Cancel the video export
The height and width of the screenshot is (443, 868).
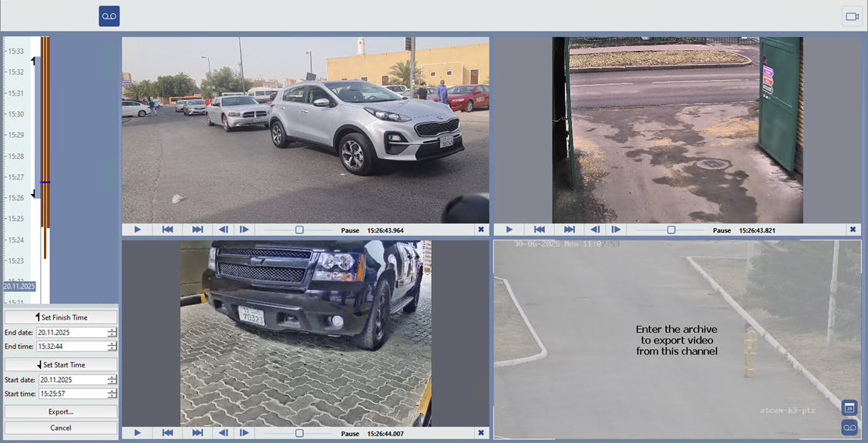click(61, 428)
